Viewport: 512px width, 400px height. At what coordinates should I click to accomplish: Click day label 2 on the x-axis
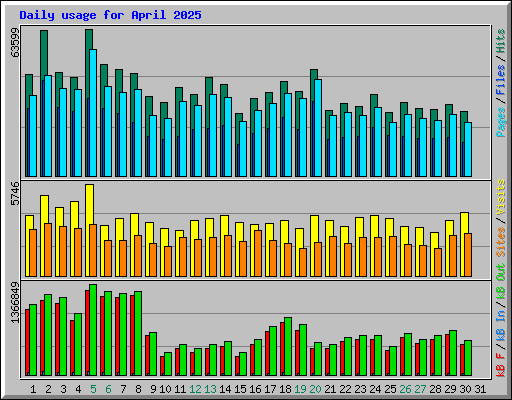48,389
